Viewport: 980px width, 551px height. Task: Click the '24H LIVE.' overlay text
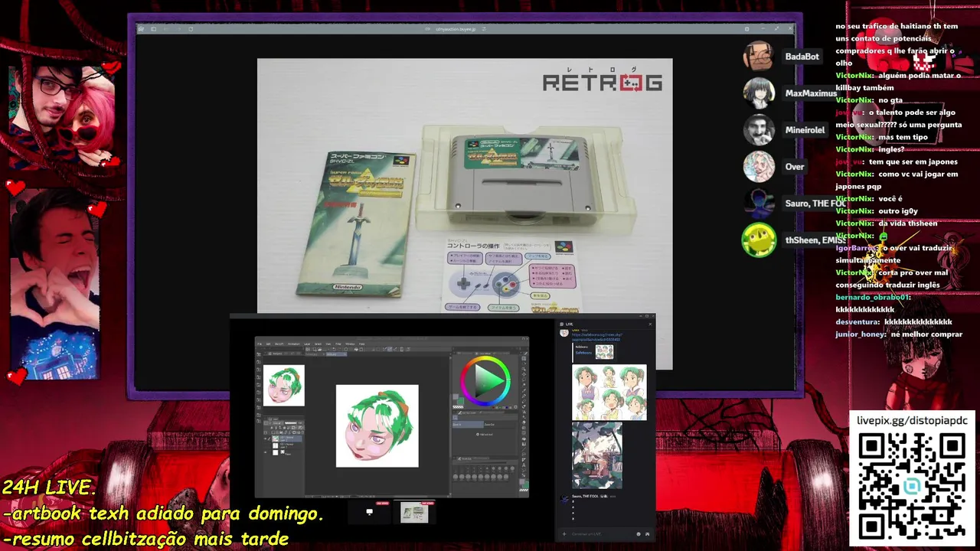pos(49,487)
